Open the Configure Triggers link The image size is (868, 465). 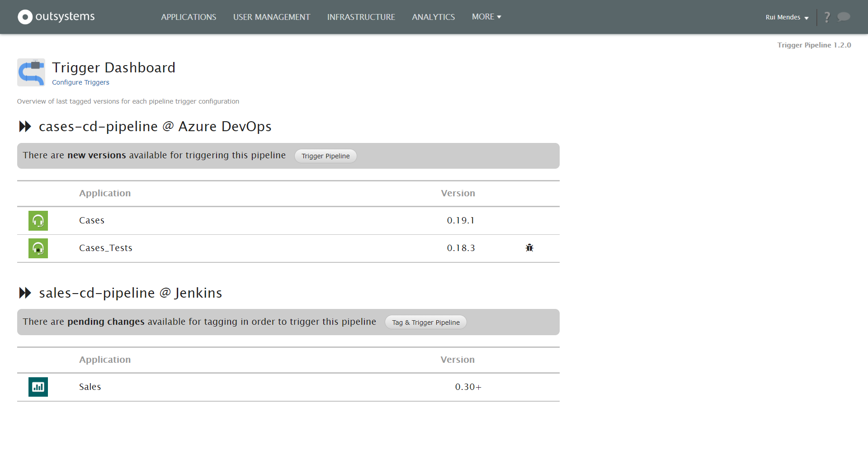coord(80,82)
